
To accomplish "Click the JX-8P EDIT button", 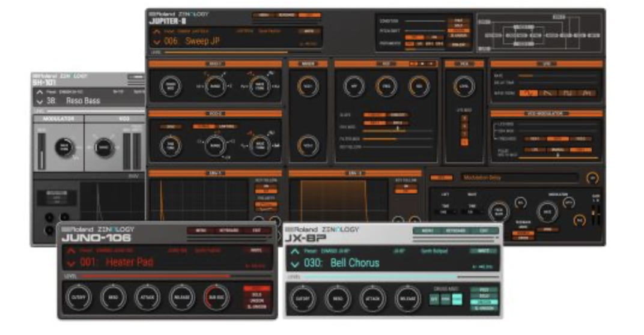I will (485, 231).
